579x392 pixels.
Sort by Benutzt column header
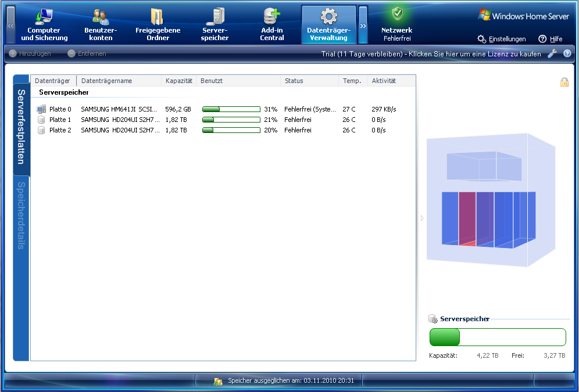coord(238,81)
